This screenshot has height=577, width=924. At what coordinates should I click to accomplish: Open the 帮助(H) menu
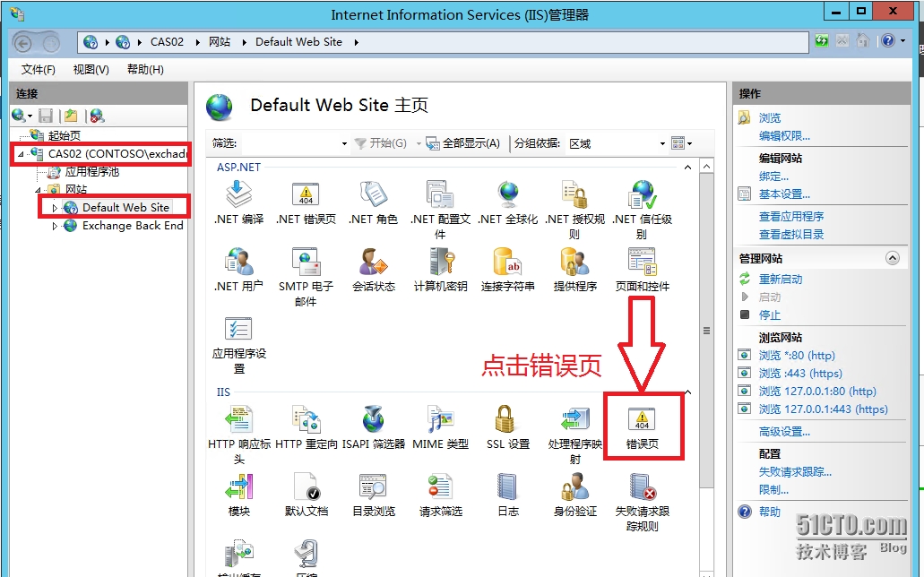pyautogui.click(x=144, y=70)
